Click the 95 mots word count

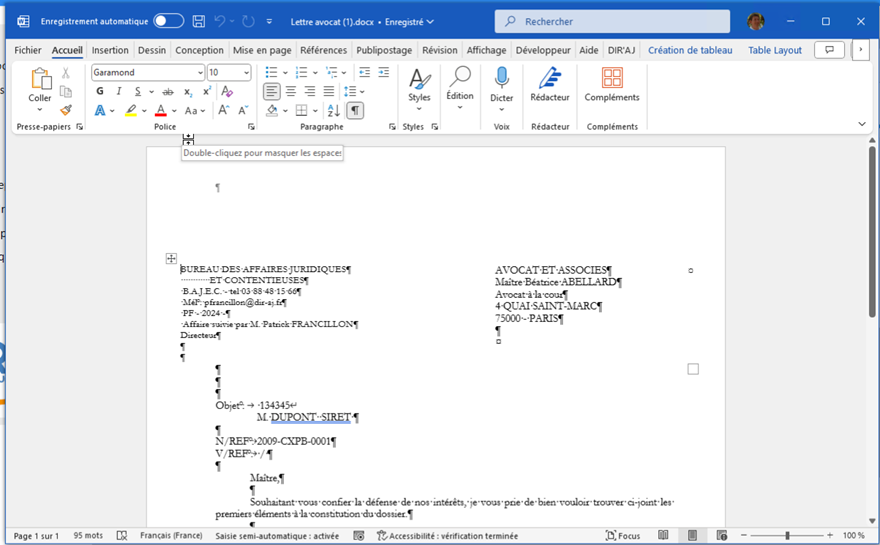coord(88,536)
